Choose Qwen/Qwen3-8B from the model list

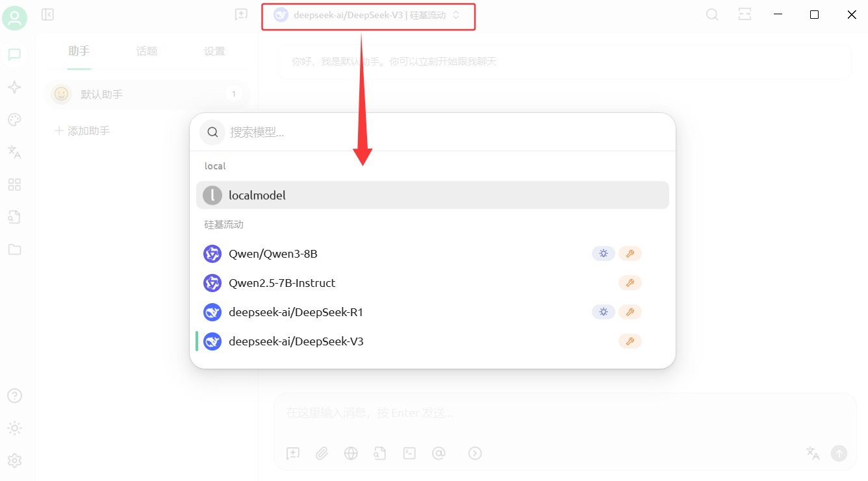[273, 254]
